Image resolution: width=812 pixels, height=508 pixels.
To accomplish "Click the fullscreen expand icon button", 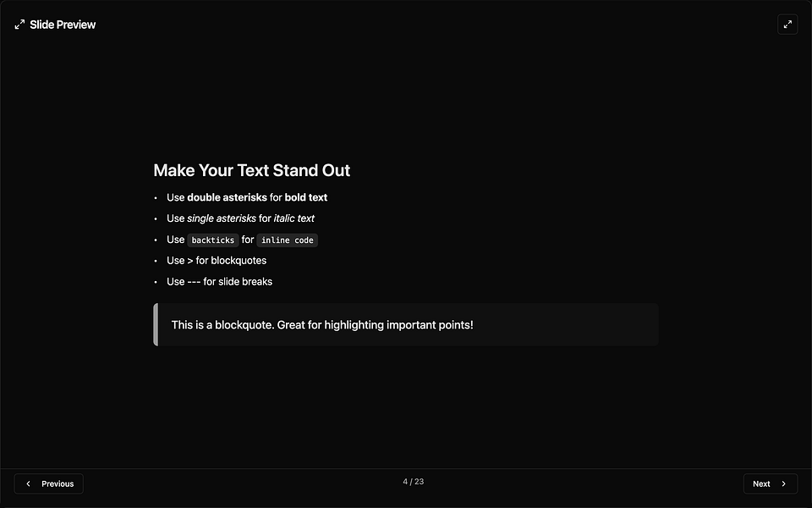I will click(787, 25).
